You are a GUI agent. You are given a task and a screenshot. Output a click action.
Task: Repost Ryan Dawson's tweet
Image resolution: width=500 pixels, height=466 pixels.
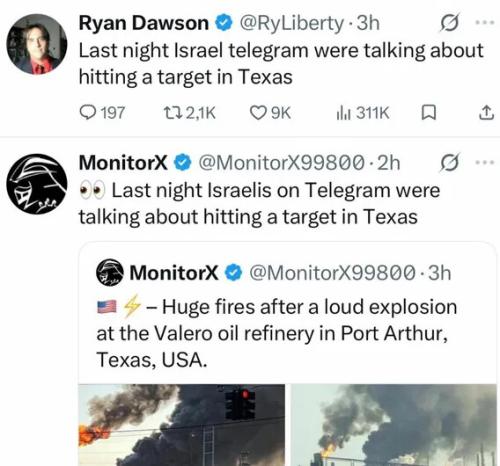tap(190, 113)
